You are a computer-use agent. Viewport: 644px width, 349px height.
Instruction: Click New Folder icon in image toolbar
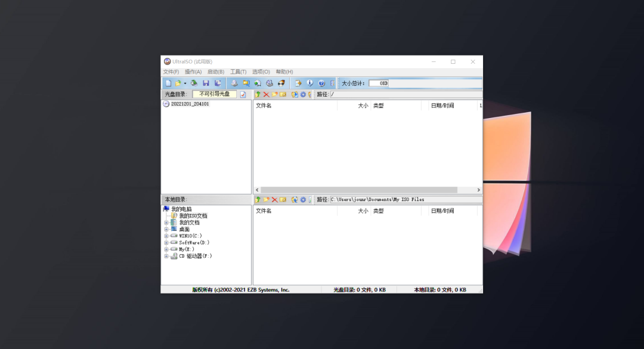[275, 94]
